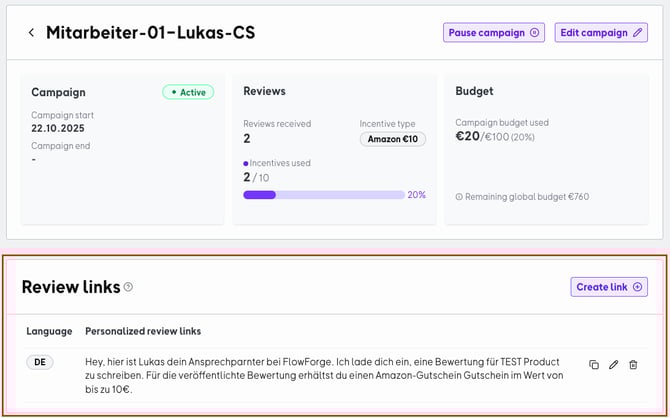Click the info icon beside Remaining global budget
Image resolution: width=670 pixels, height=418 pixels.
(458, 197)
